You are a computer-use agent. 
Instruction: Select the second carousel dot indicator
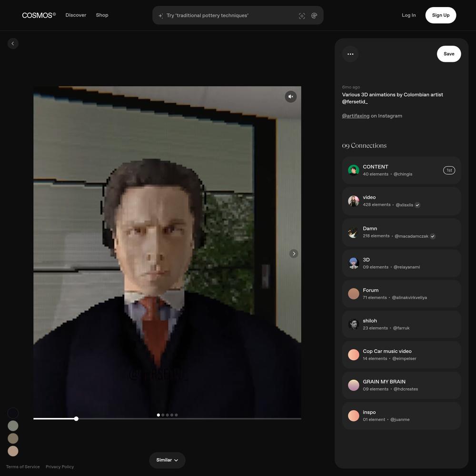click(x=163, y=415)
